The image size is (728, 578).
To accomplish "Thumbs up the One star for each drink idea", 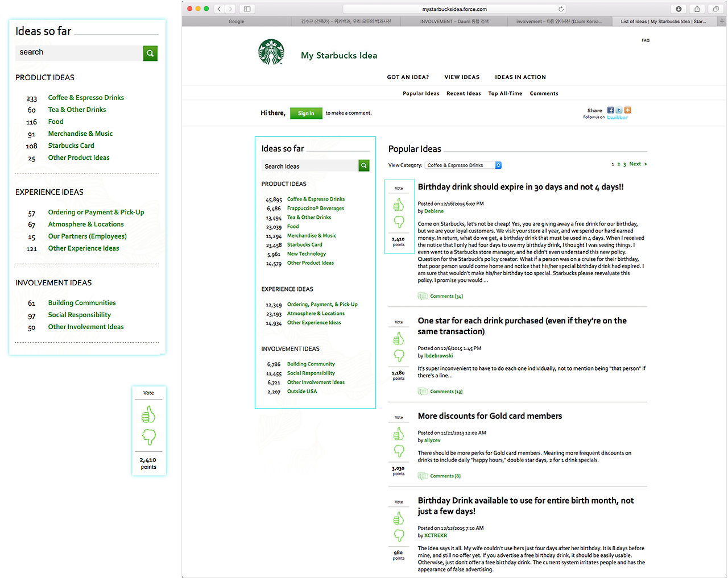I will 399,339.
